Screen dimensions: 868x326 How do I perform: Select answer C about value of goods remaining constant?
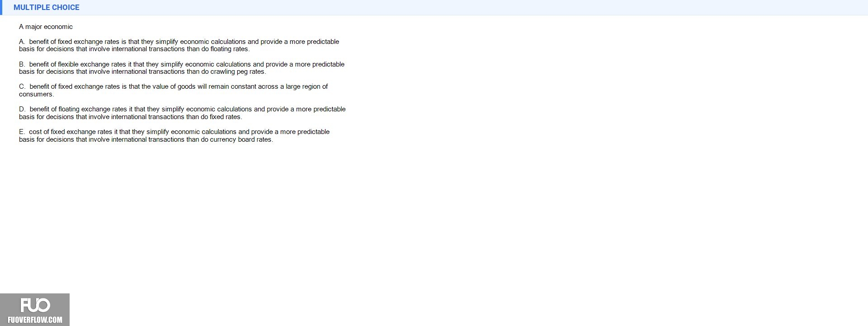click(174, 90)
